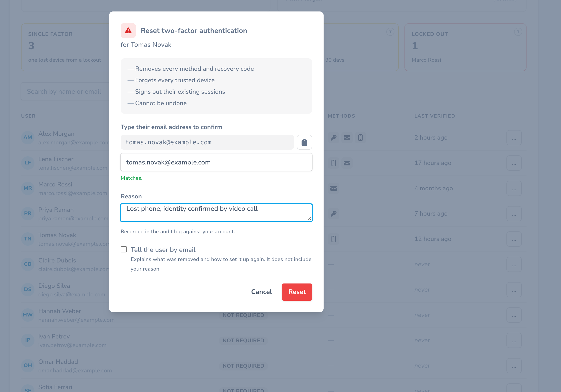Click the email confirmation text input
Viewport: 561px width, 392px height.
click(x=216, y=162)
